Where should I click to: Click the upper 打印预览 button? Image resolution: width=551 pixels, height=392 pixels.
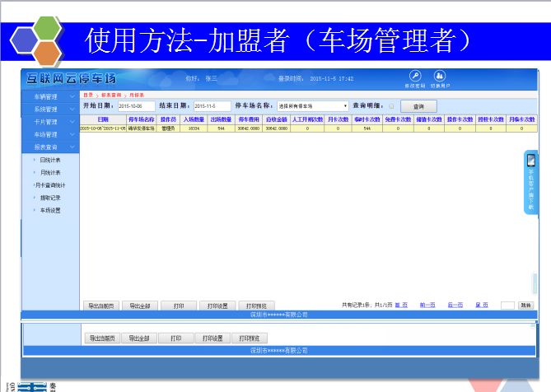pyautogui.click(x=258, y=306)
